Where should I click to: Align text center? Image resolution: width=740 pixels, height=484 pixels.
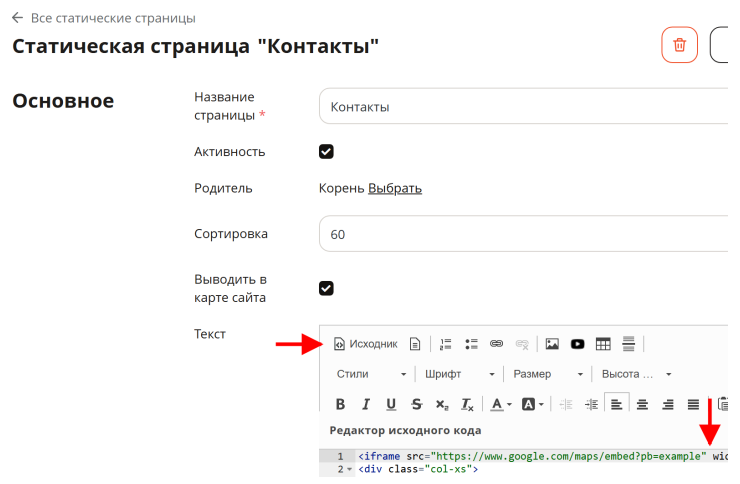click(642, 404)
